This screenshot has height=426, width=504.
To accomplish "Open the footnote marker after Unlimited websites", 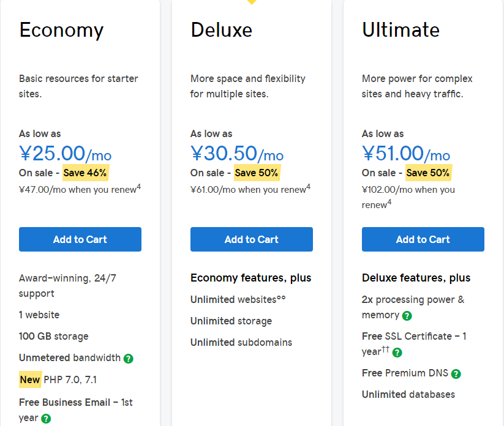I will (282, 299).
